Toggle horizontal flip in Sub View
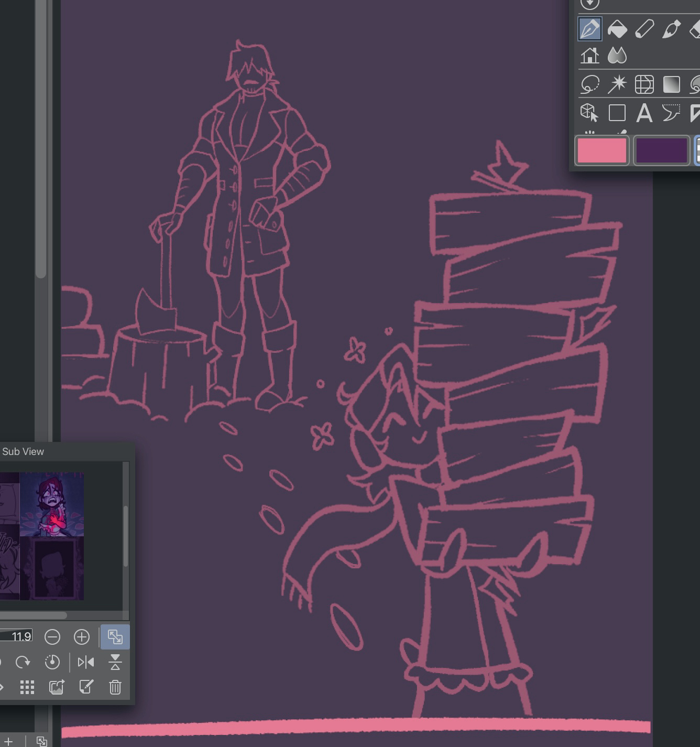 coord(86,662)
